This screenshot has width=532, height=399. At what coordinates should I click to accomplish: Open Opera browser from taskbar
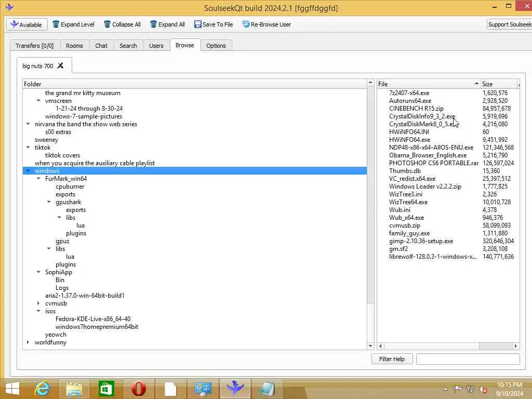pyautogui.click(x=138, y=389)
